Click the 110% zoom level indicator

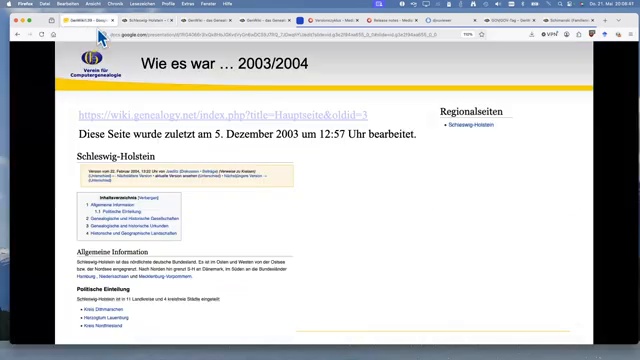(468, 35)
